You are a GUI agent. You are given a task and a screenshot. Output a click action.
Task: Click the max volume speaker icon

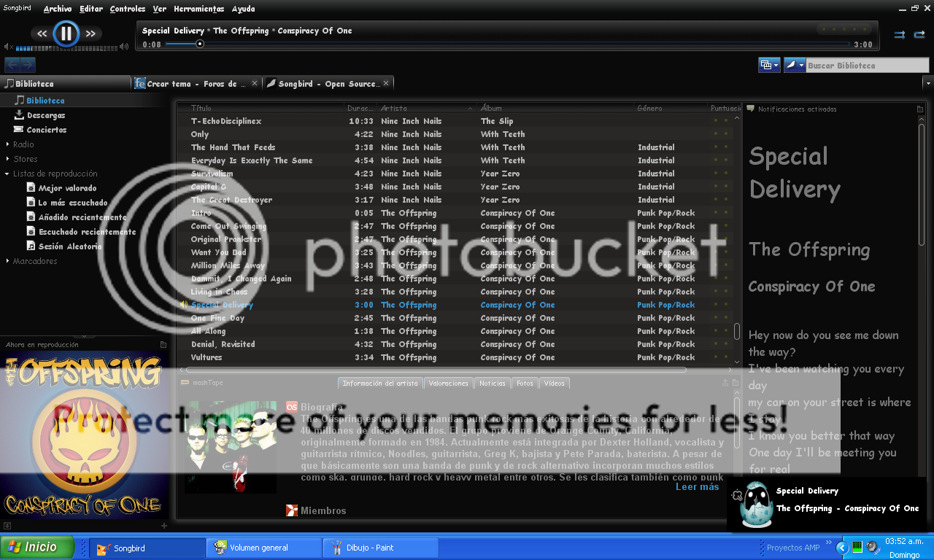(123, 47)
